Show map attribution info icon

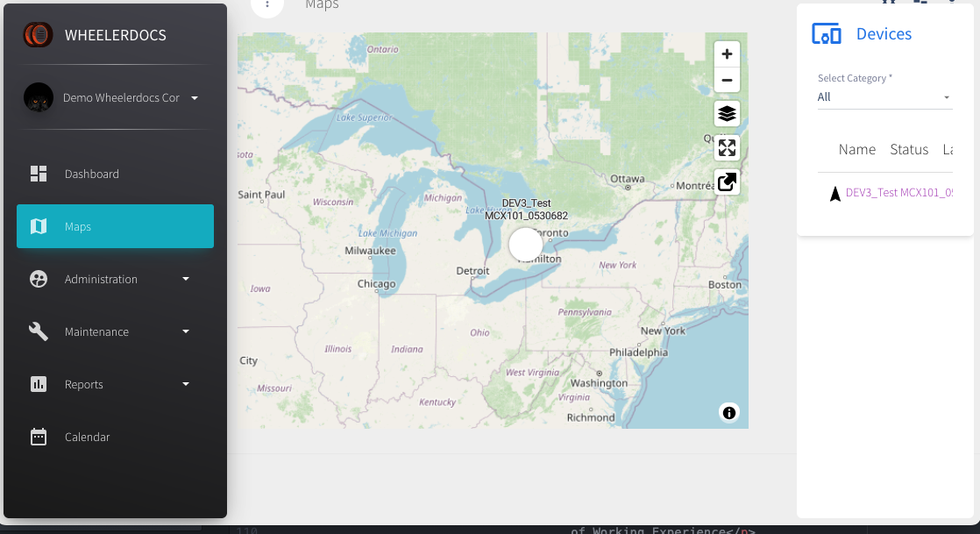pos(728,412)
